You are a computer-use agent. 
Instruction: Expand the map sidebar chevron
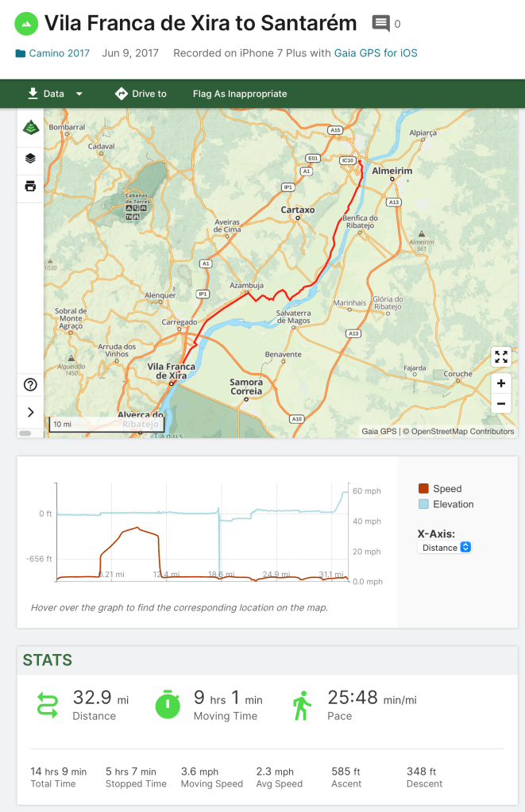tap(30, 412)
